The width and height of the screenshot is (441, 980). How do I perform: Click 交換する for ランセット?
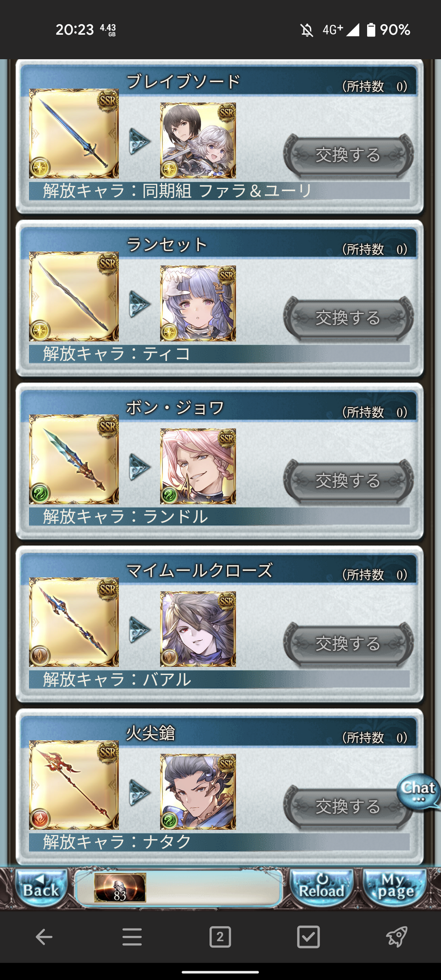pos(348,318)
